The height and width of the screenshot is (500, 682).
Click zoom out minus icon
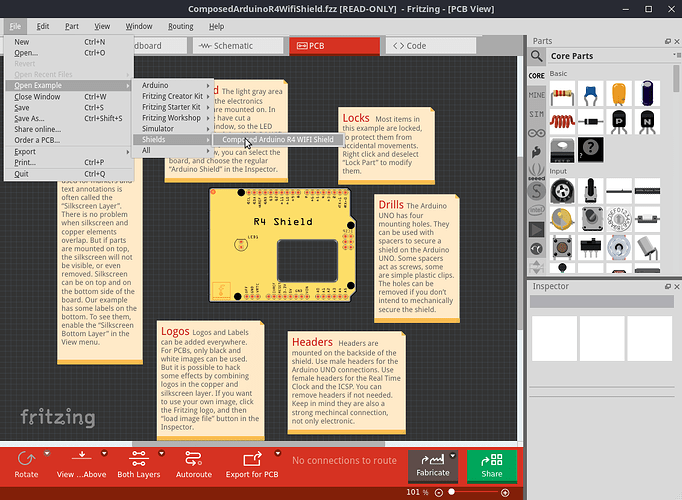coord(439,493)
